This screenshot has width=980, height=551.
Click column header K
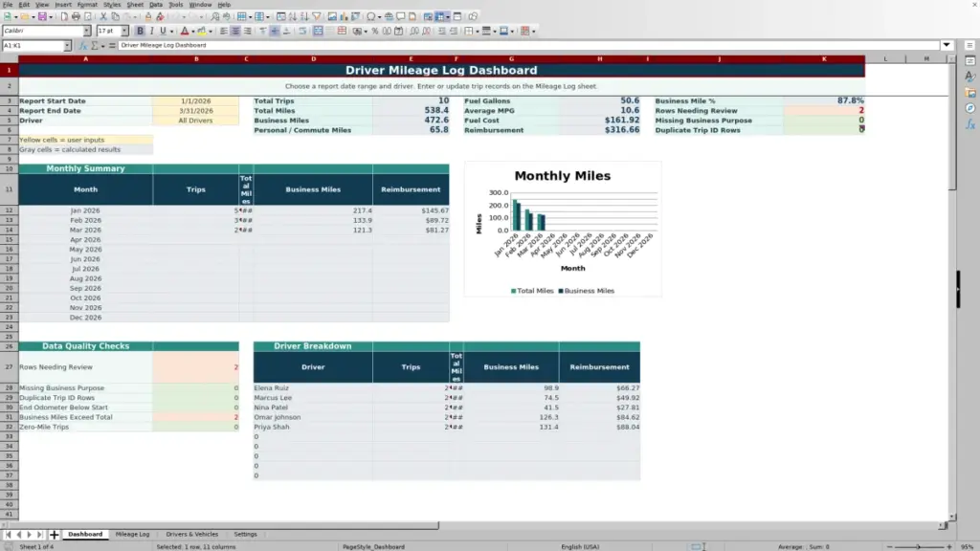point(824,58)
